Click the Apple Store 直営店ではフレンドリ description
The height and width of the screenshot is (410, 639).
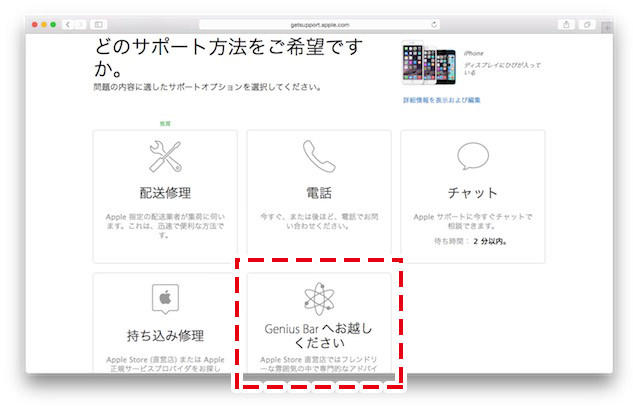[319, 364]
